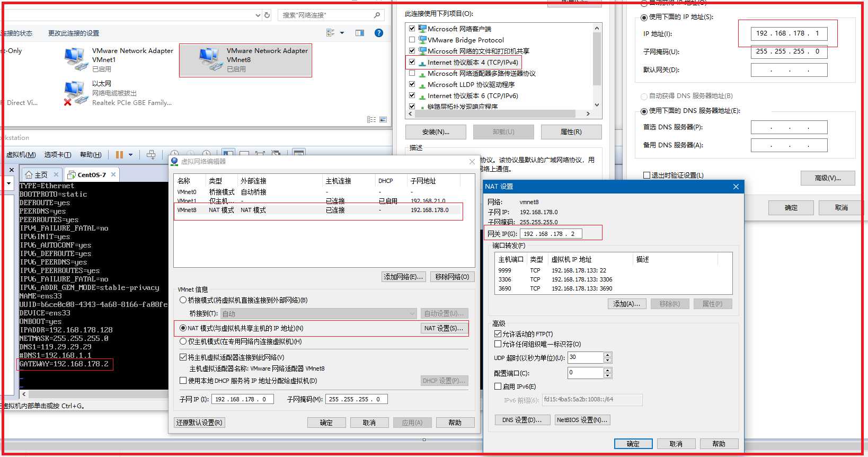This screenshot has height=457, width=868.
Task: Refresh the Network Connections address bar
Action: [x=267, y=15]
